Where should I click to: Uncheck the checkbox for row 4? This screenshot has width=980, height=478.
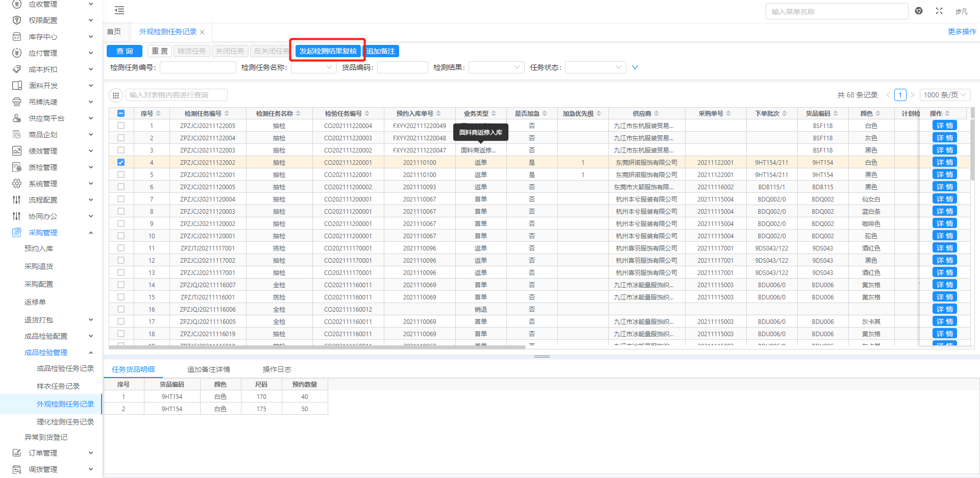point(121,163)
